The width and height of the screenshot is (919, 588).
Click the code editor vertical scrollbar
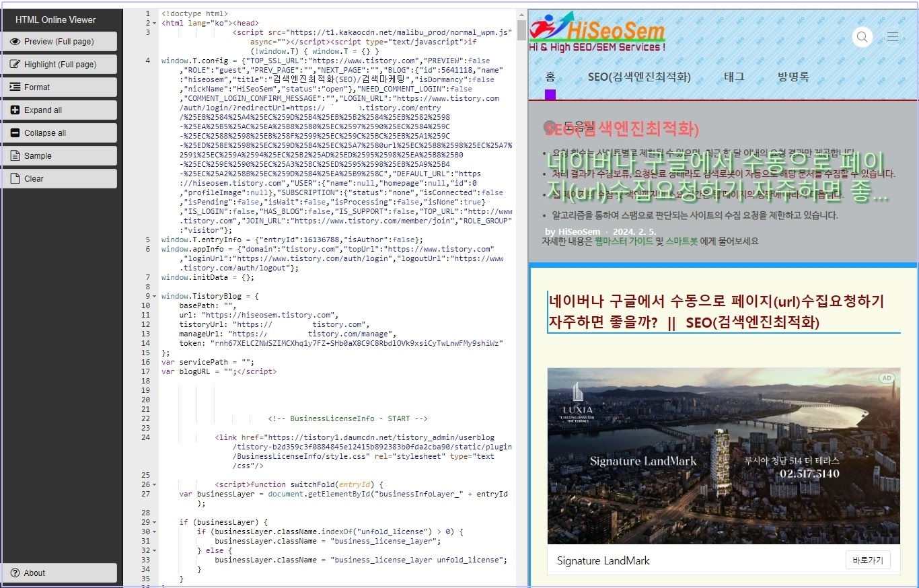click(x=521, y=30)
